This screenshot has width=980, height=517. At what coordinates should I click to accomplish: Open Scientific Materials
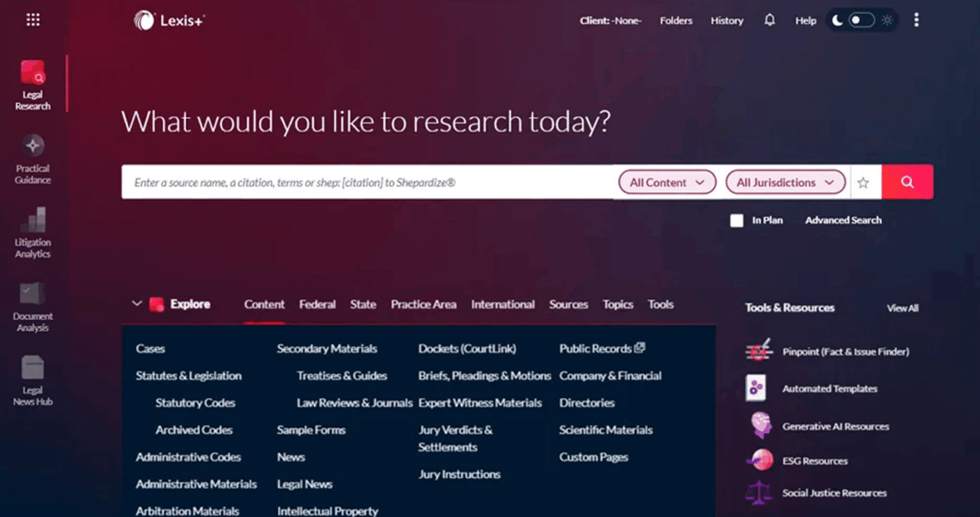click(605, 430)
